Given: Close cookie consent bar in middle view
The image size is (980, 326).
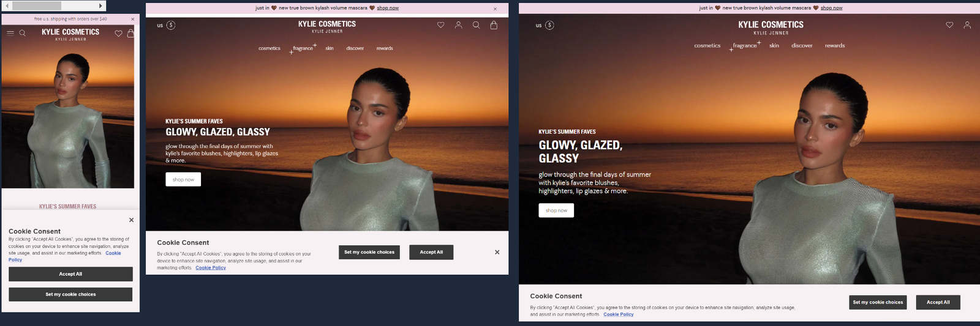Looking at the screenshot, I should [497, 252].
